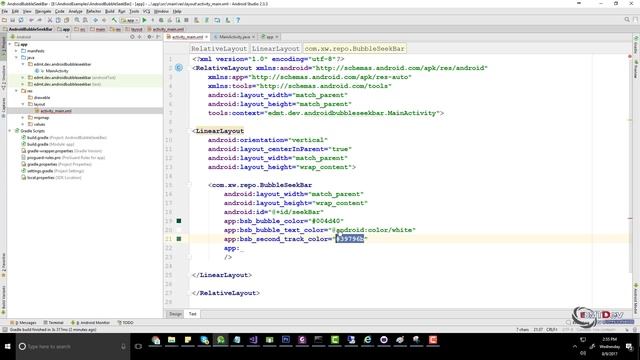
Task: Open the Visual Studio taskbar icon
Action: pos(253,340)
